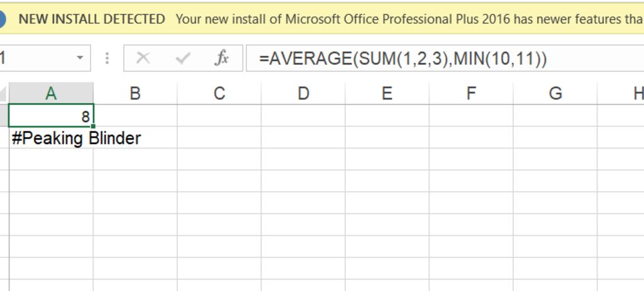Select column C header
The height and width of the screenshot is (291, 644).
219,94
